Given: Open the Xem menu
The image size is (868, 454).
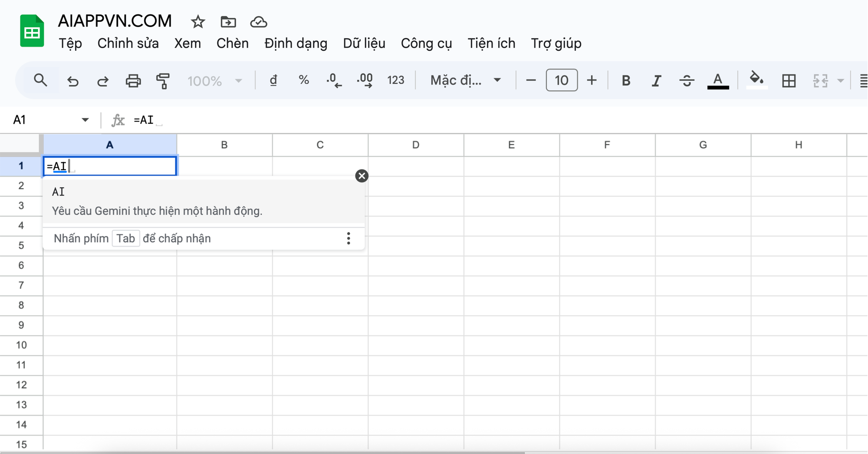Looking at the screenshot, I should click(187, 43).
